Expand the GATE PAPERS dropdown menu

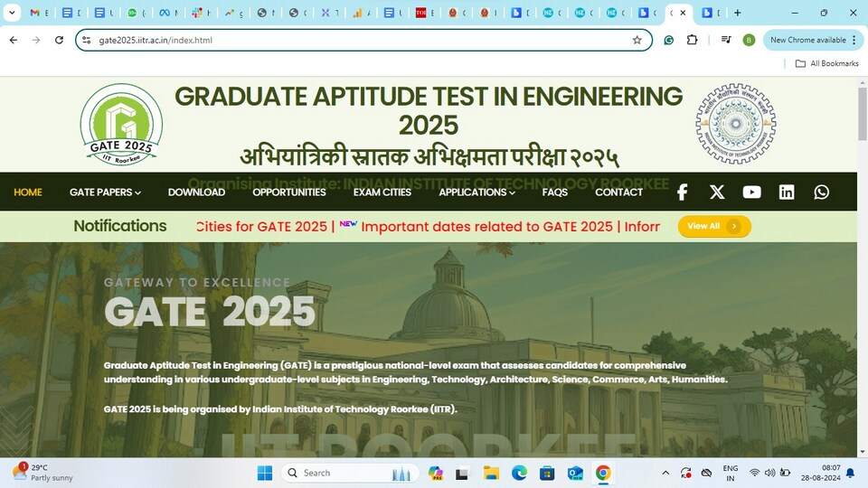pyautogui.click(x=105, y=192)
